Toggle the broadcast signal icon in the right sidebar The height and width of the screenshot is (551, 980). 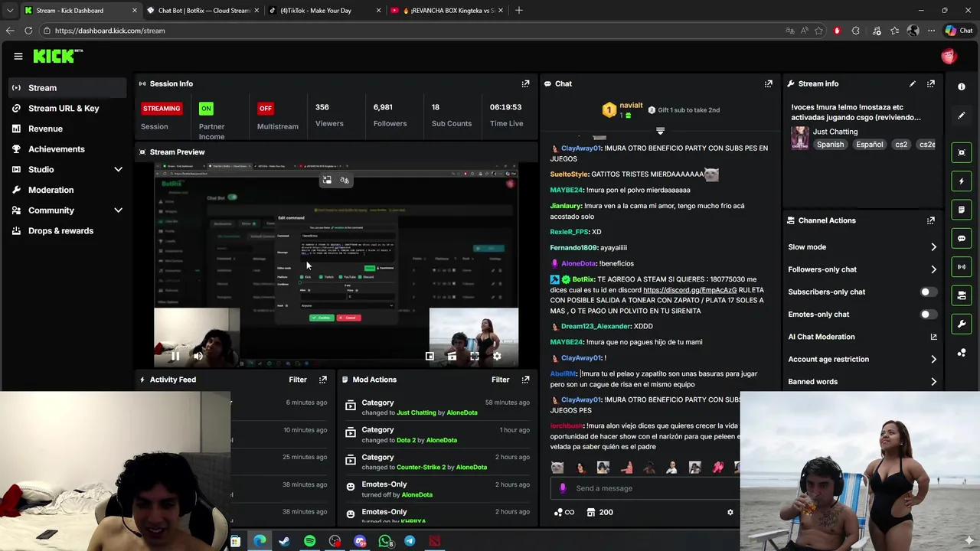[962, 266]
